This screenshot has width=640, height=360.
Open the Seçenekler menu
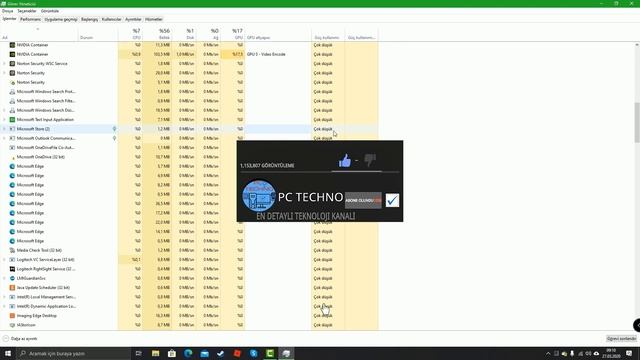pos(27,11)
